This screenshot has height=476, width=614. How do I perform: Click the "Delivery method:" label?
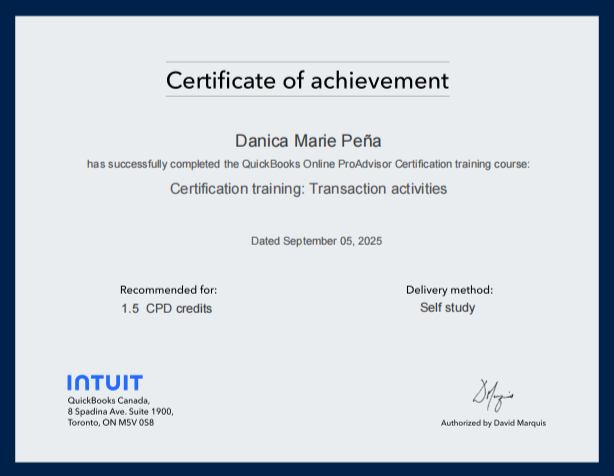pyautogui.click(x=450, y=290)
